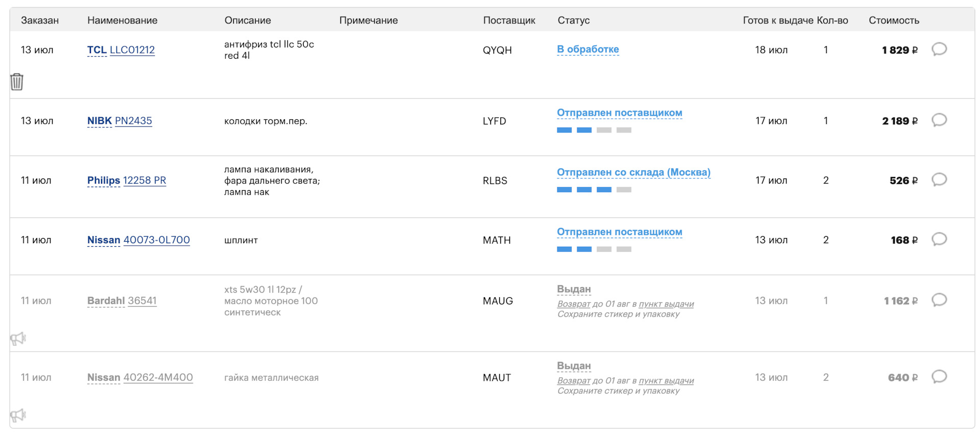Screen dimensions: 980x440
Task: Click 'Возврат' link in Bardahl row
Action: pyautogui.click(x=574, y=304)
